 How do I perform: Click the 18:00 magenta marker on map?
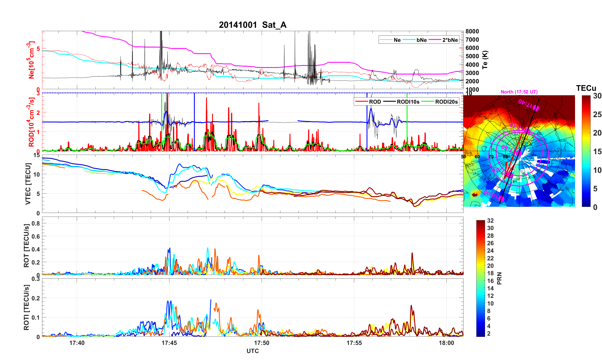pos(501,199)
